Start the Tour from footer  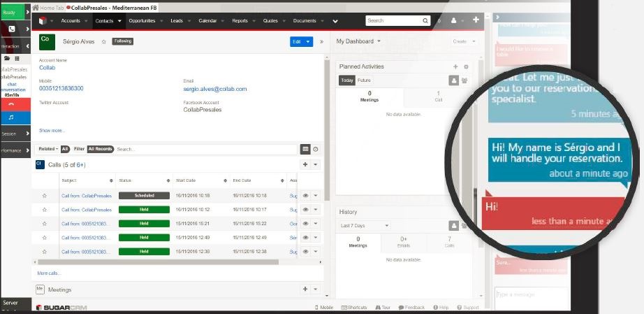(383, 308)
